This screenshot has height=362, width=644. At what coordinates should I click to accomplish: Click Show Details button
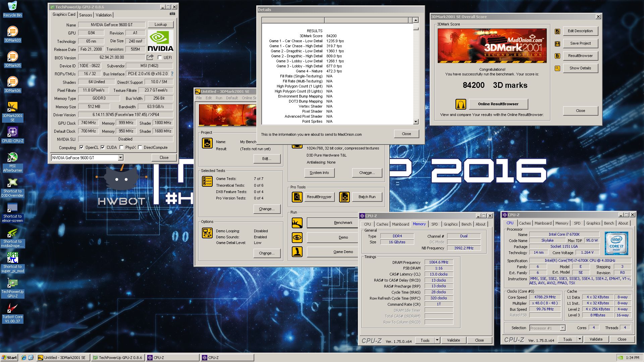pyautogui.click(x=580, y=68)
